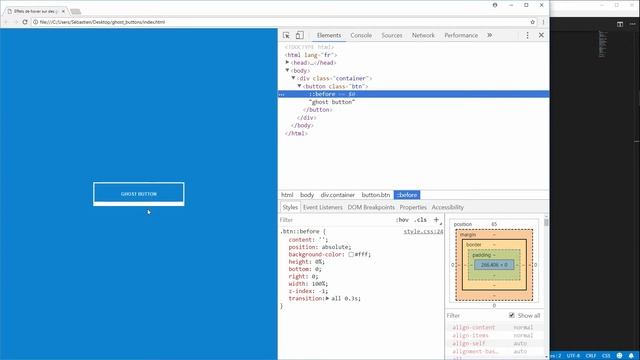The height and width of the screenshot is (360, 640).
Task: Show more DevTools tabs chevron
Action: tap(489, 36)
